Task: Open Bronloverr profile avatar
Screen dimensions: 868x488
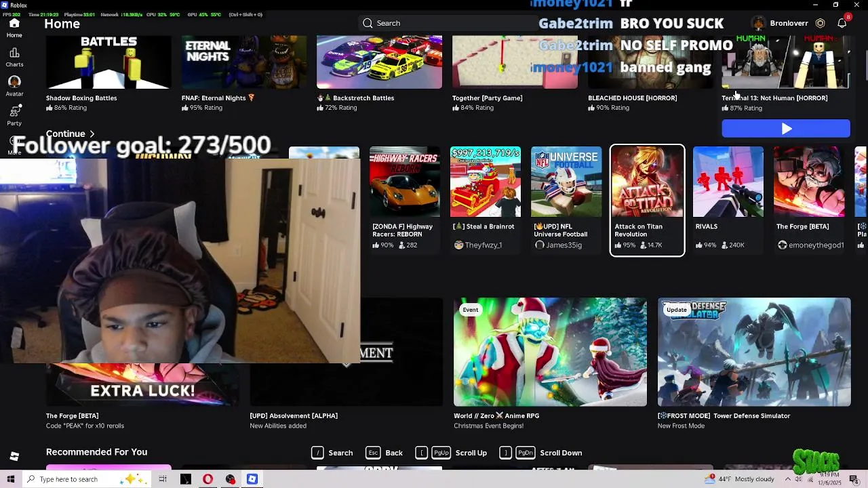Action: 758,23
